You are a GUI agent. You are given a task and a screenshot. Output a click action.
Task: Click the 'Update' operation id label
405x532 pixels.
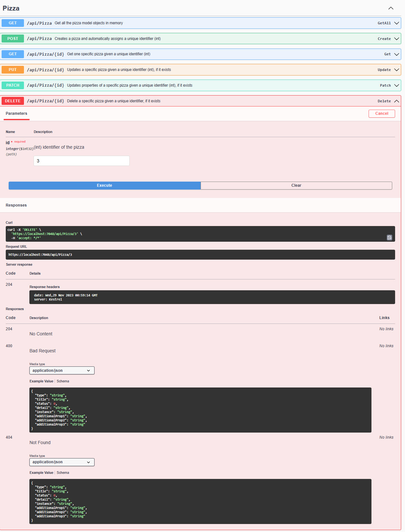point(384,70)
